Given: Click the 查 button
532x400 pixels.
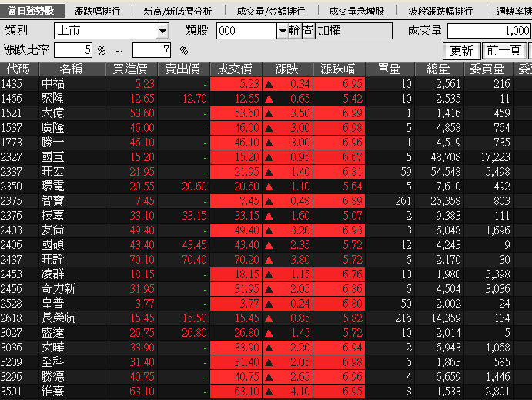Looking at the screenshot, I should [x=308, y=31].
